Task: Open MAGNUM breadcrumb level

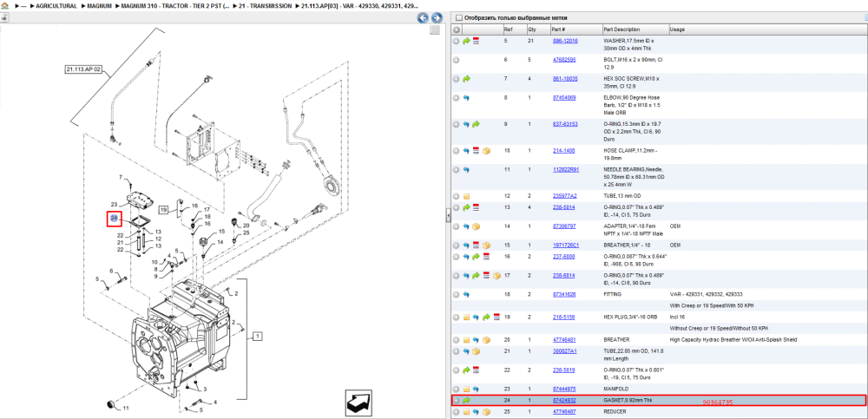Action: [x=100, y=5]
